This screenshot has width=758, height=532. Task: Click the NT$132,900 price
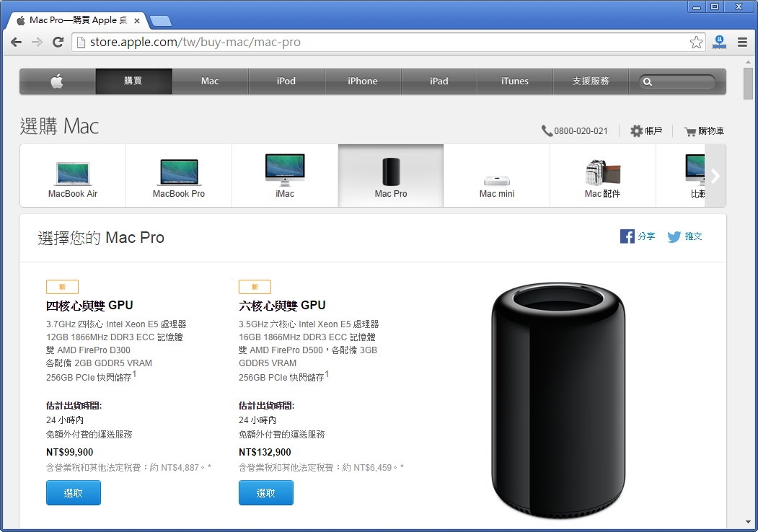coord(265,452)
